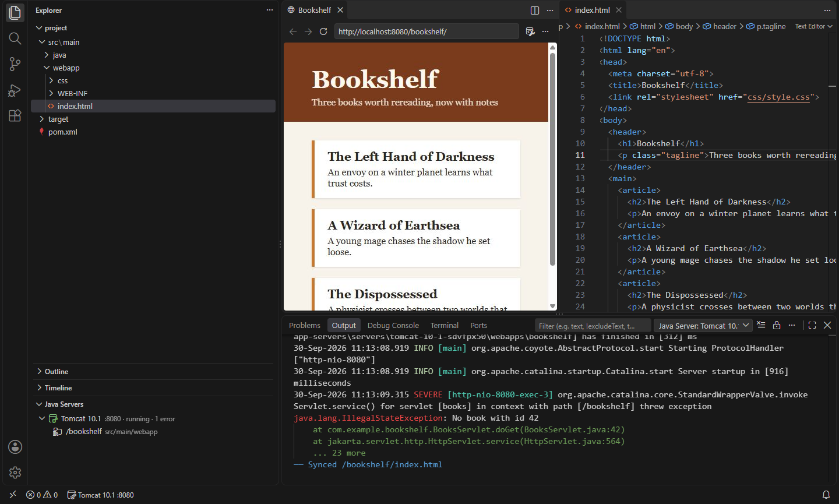Open the Text Editor mode dropdown
The width and height of the screenshot is (839, 504).
pos(814,26)
